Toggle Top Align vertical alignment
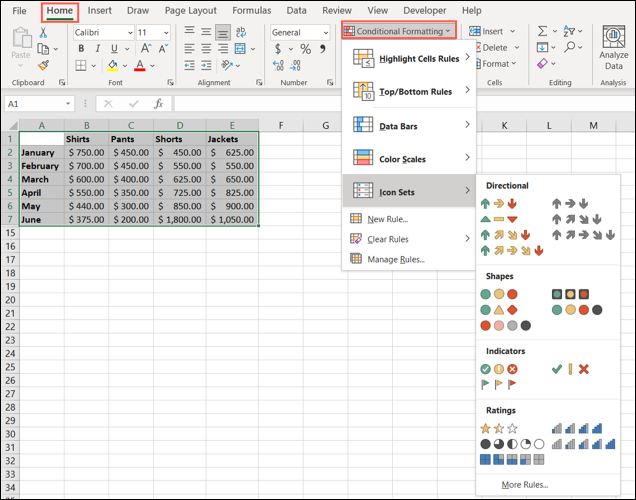Screen dimensions: 636x500 (x=189, y=32)
